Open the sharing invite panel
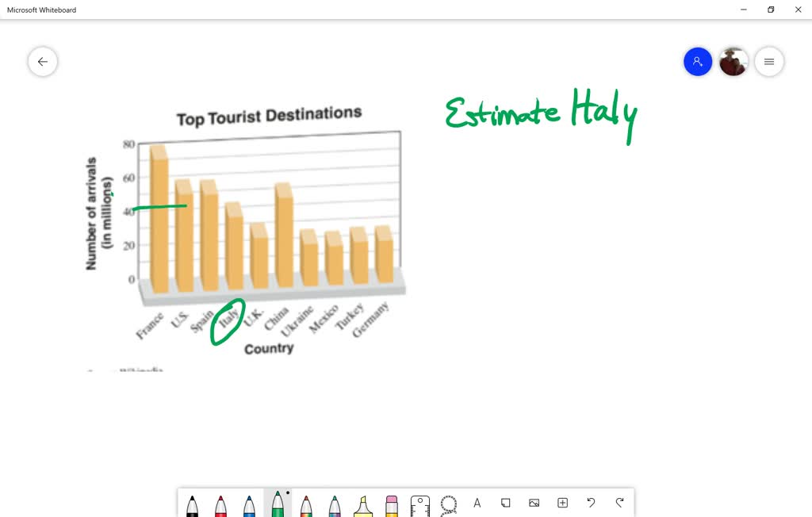812x517 pixels. pos(698,61)
